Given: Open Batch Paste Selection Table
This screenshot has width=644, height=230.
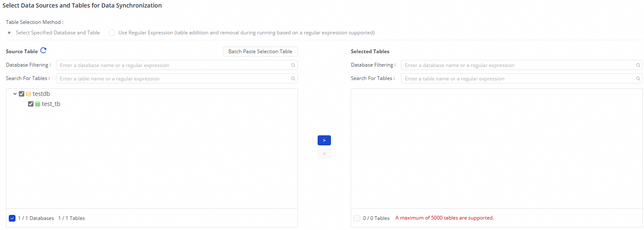Looking at the screenshot, I should coord(260,52).
